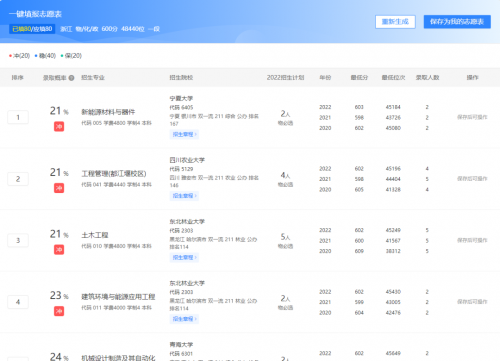Click lowest rank value 42476
Image resolution: width=500 pixels, height=361 pixels.
point(393,313)
